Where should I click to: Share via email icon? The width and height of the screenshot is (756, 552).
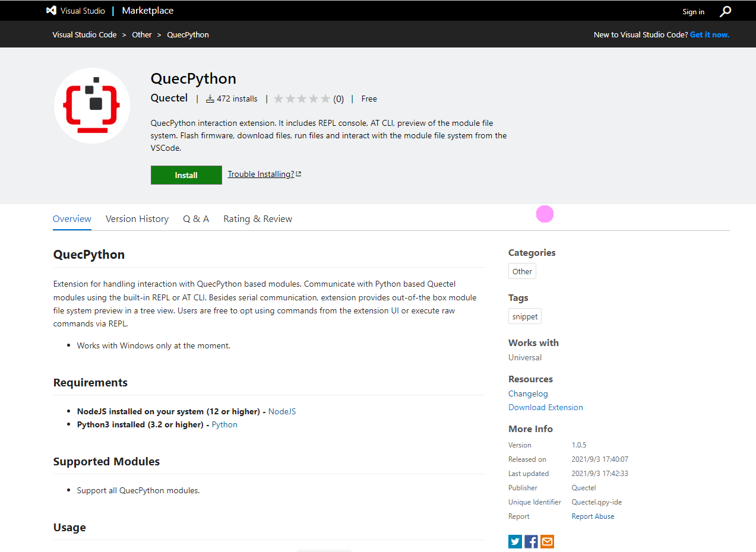tap(547, 541)
